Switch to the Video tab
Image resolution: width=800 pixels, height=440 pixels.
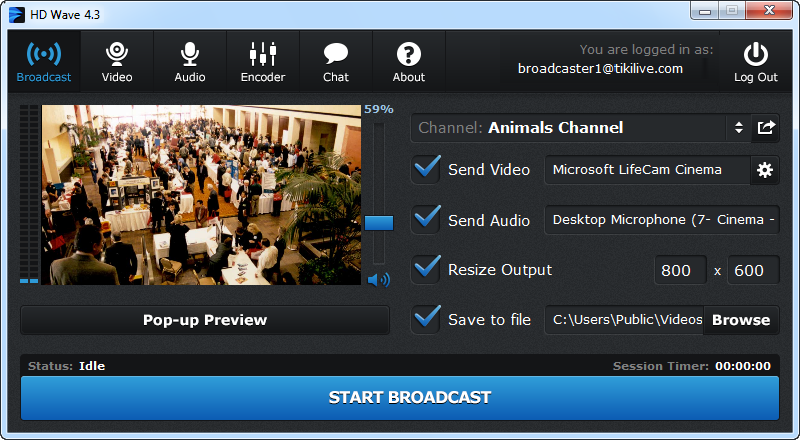117,61
